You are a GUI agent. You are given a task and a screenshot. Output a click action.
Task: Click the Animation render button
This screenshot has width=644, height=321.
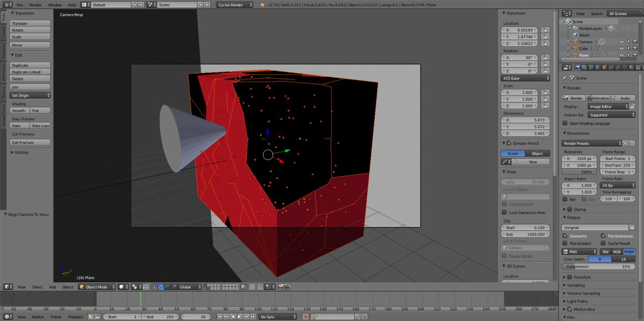(x=598, y=98)
